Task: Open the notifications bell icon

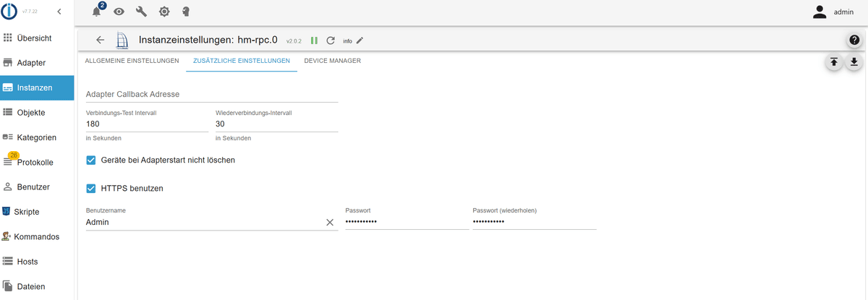Action: (x=97, y=12)
